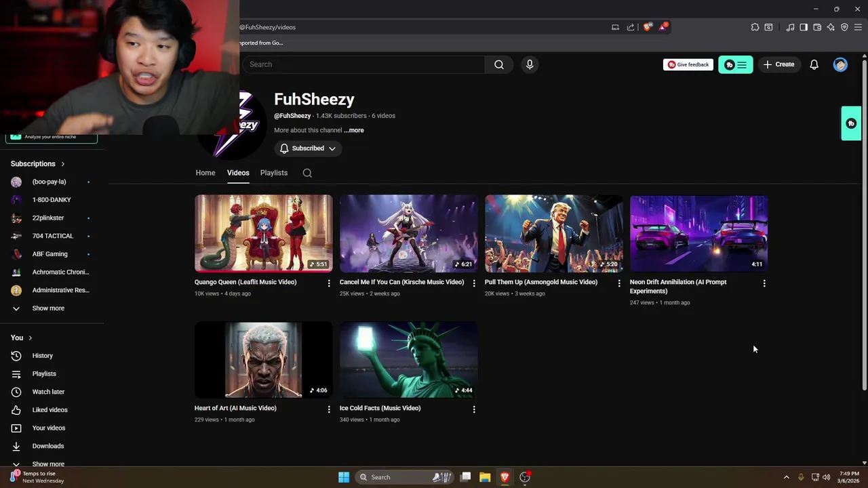Screen dimensions: 868x488
Task: Open the browser extensions puzzle icon
Action: tap(755, 27)
